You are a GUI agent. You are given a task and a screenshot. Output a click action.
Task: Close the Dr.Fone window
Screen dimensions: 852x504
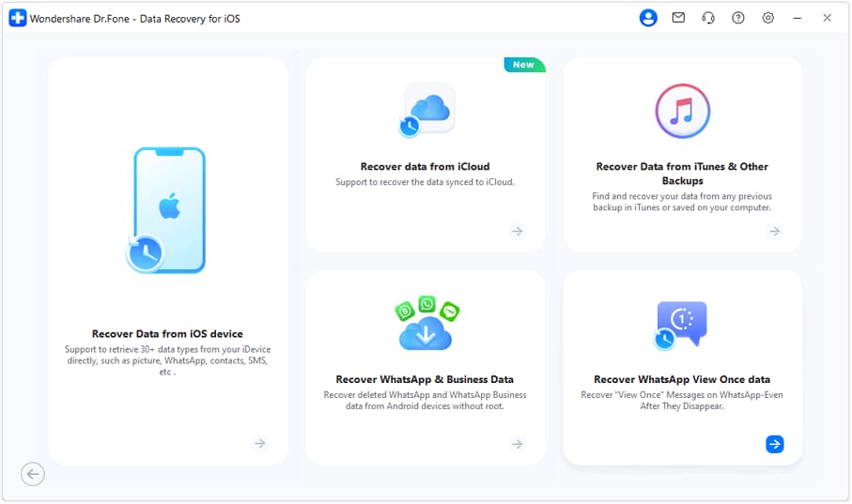pyautogui.click(x=827, y=18)
